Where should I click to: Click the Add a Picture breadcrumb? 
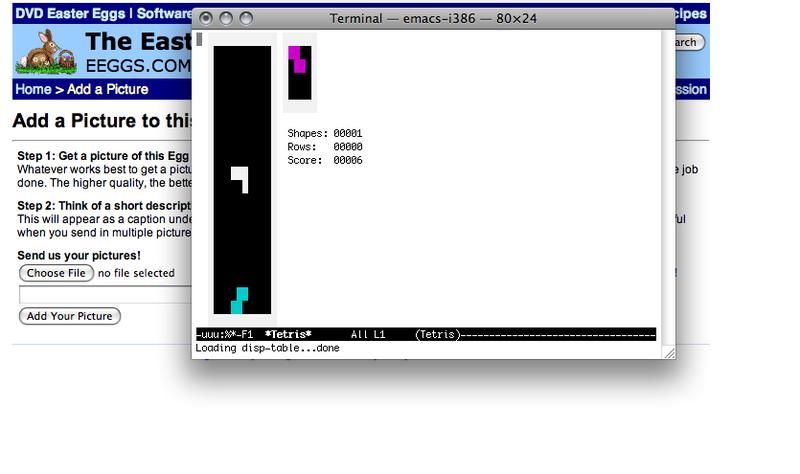click(x=108, y=90)
